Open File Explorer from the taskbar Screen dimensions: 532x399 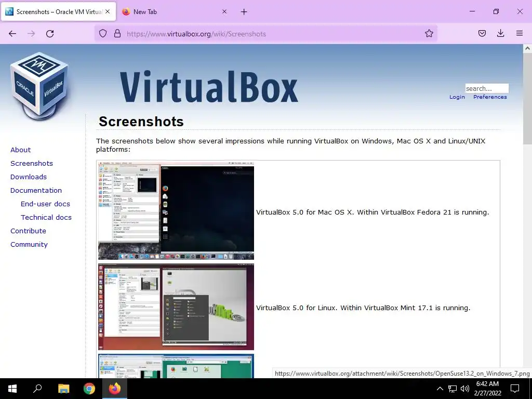click(63, 389)
